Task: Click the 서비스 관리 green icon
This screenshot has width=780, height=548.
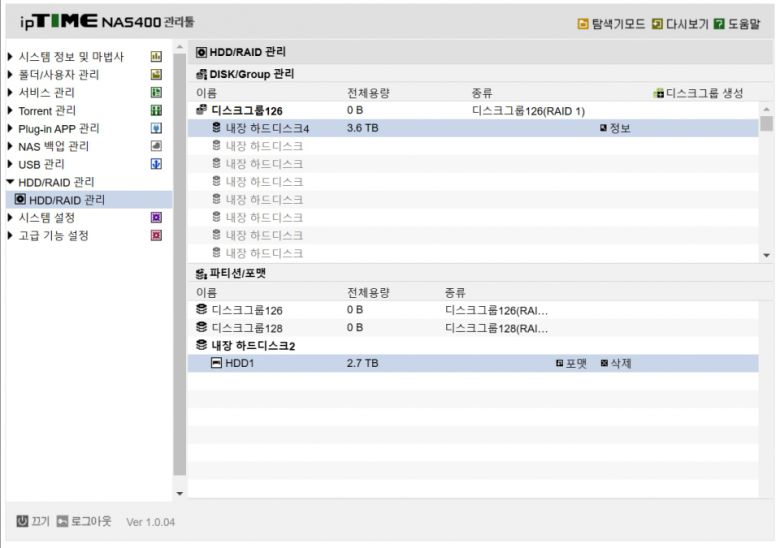Action: 156,92
